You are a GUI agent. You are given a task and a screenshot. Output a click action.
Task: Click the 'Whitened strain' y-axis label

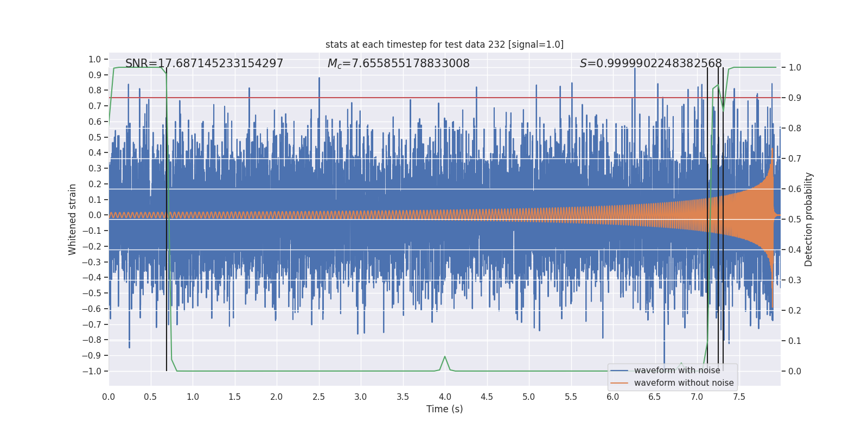click(73, 219)
